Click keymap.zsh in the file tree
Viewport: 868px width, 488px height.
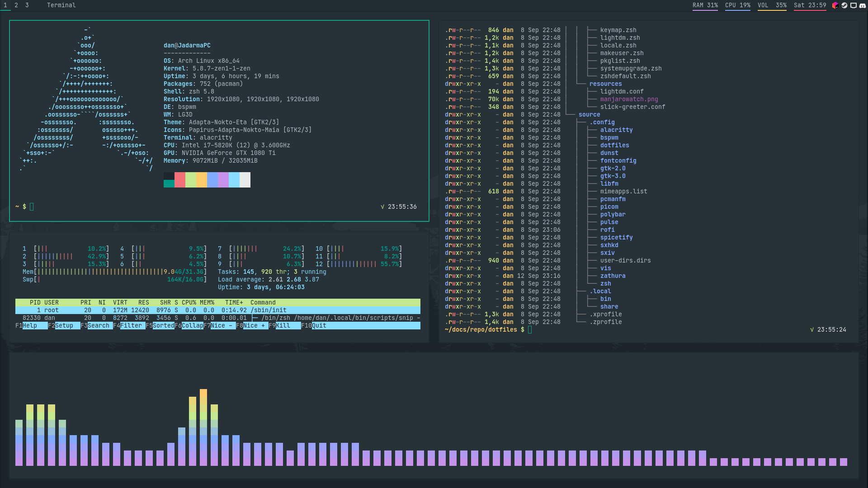coord(618,30)
